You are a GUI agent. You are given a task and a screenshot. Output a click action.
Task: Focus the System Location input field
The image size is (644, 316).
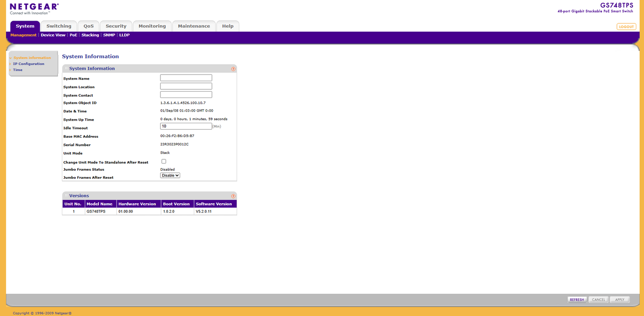(186, 86)
